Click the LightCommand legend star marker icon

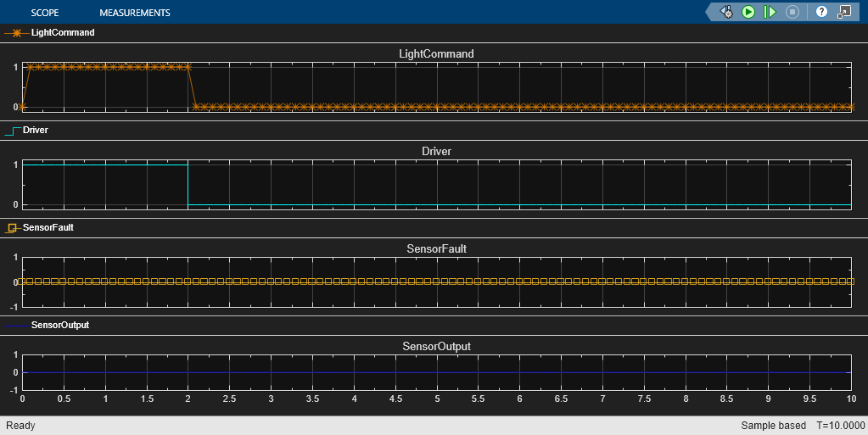pyautogui.click(x=16, y=33)
